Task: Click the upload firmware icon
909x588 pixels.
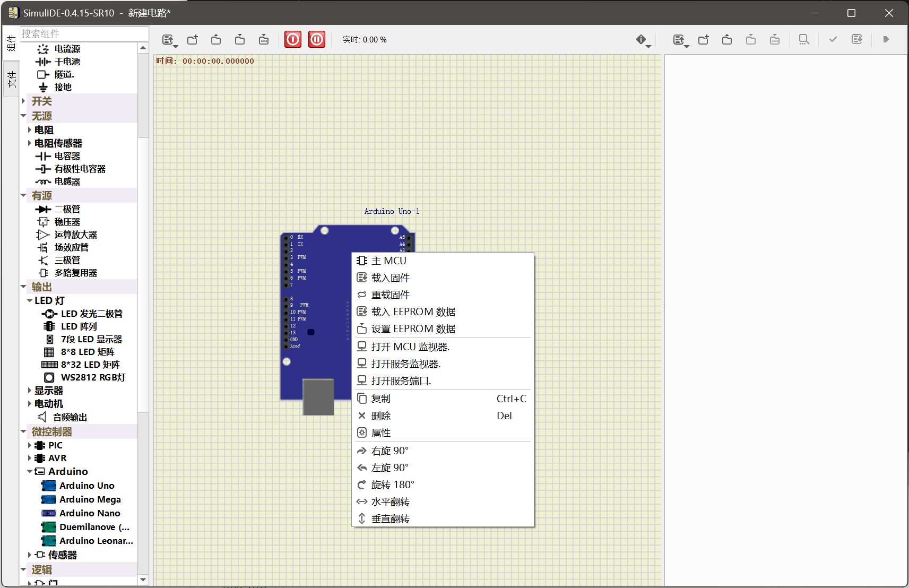Action: pos(857,40)
